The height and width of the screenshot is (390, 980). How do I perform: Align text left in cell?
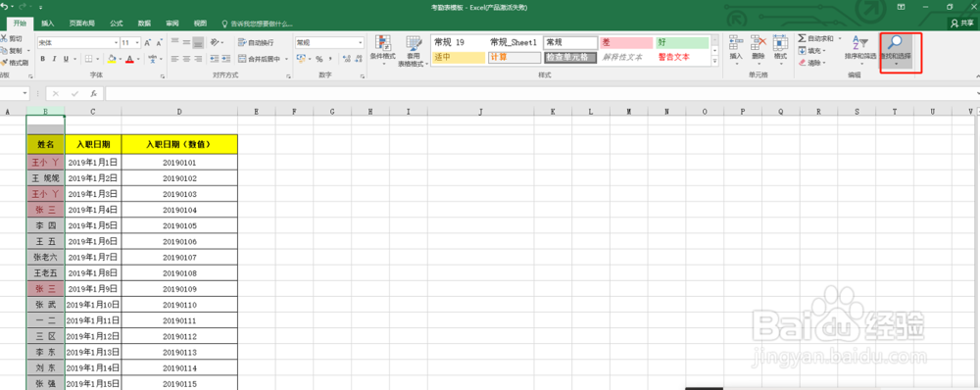point(175,59)
